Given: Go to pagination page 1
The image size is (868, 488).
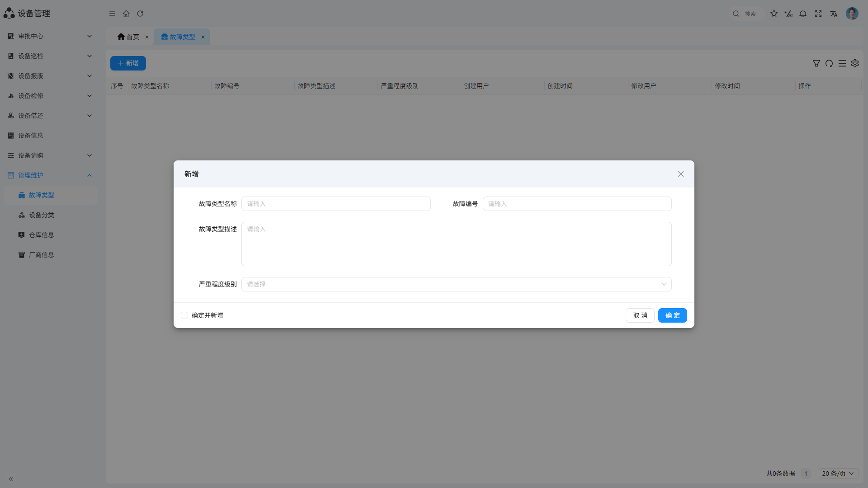Looking at the screenshot, I should (806, 474).
